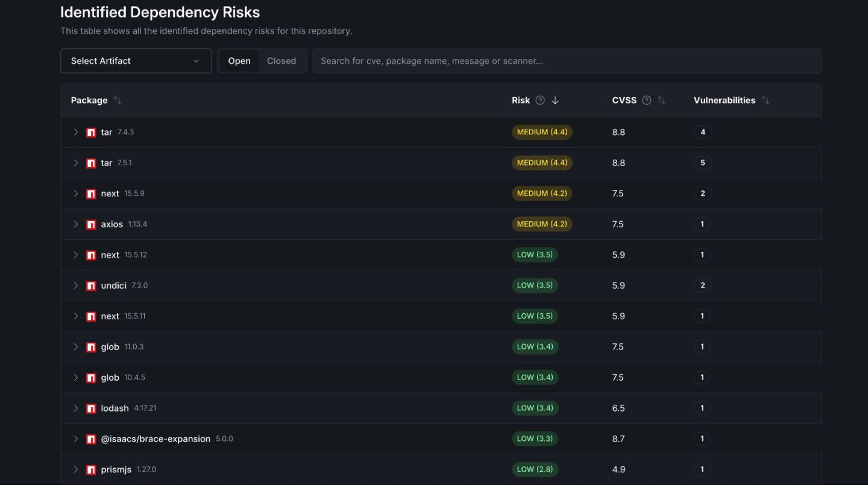Click the MEDIUM (4.4) badge for tar 7.5.1
Viewport: 868px width, 488px height.
tap(542, 163)
